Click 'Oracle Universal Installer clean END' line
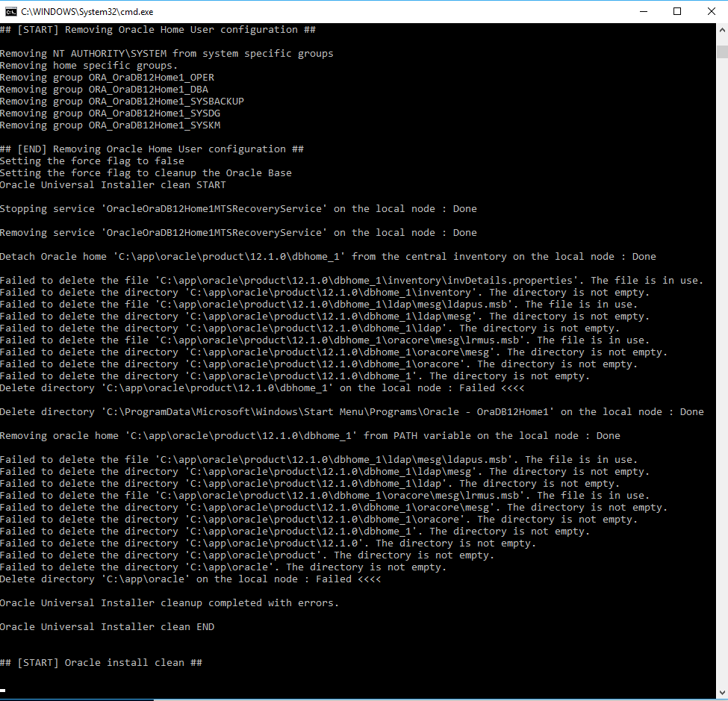Viewport: 728px width, 701px height. [108, 627]
